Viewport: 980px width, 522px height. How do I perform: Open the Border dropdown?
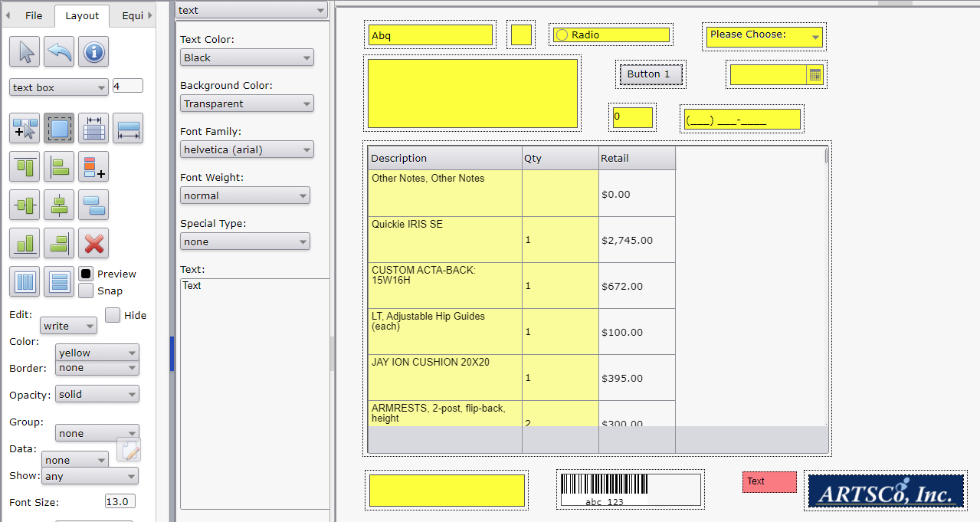pyautogui.click(x=97, y=368)
